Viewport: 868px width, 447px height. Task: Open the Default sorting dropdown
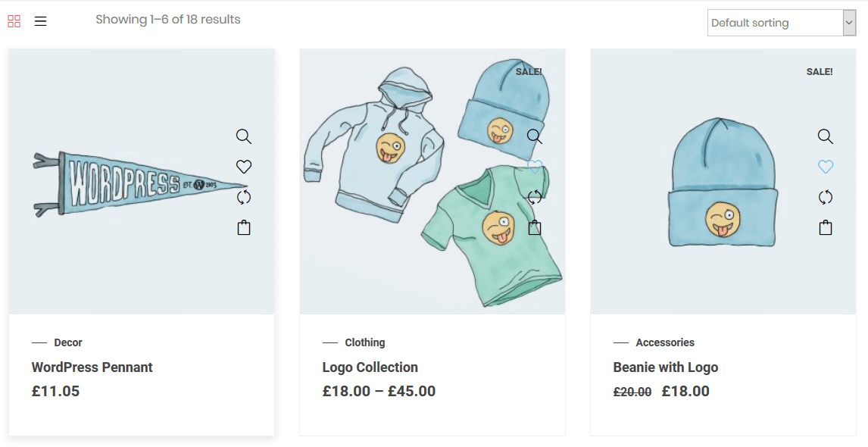(781, 23)
